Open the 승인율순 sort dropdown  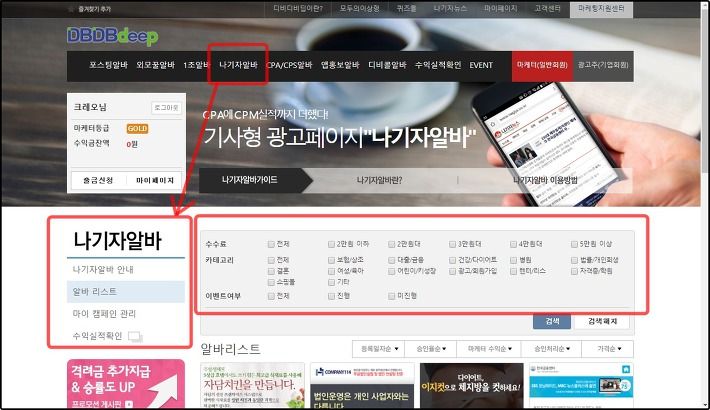coord(431,349)
